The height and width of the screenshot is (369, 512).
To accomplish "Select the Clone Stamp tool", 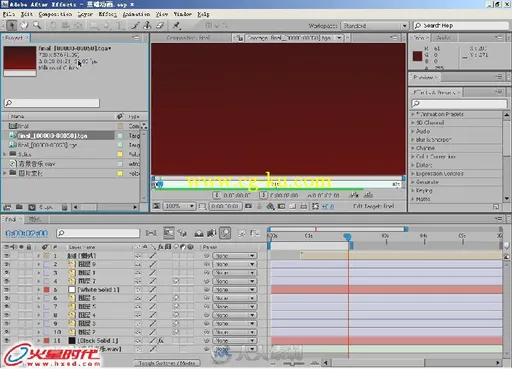I will (147, 25).
